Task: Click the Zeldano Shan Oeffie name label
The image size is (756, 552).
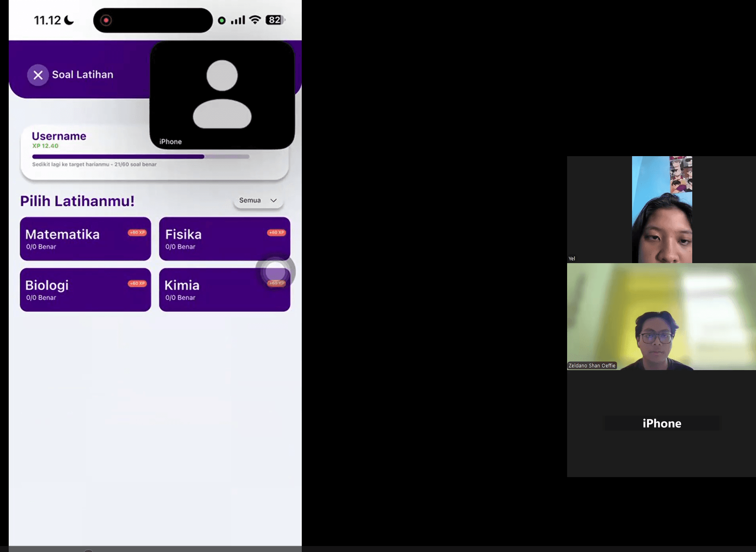Action: coord(592,366)
